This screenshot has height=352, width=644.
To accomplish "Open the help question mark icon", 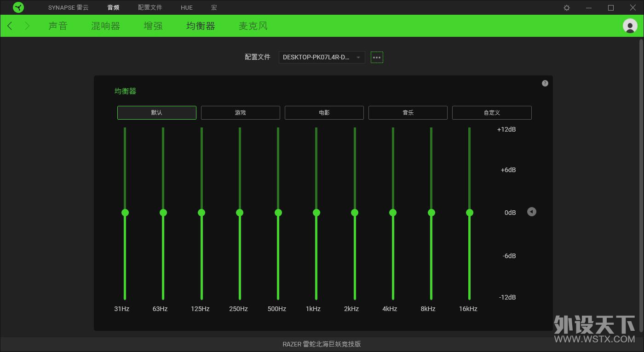I will (x=545, y=83).
